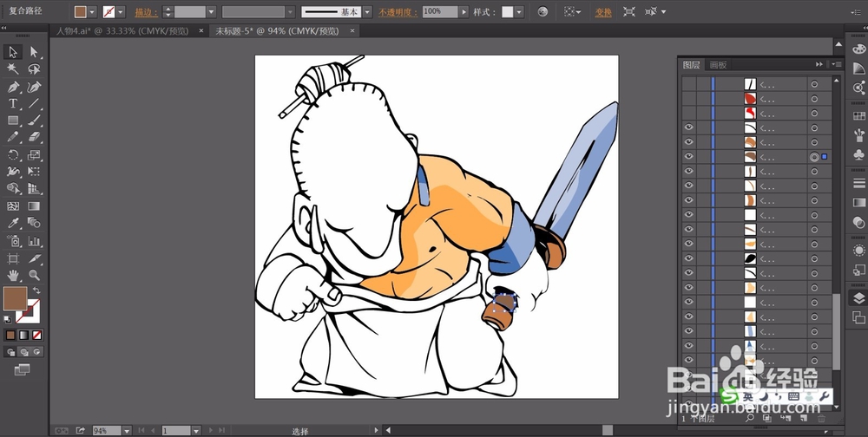Select the Symbol Sprayer tool

point(13,241)
